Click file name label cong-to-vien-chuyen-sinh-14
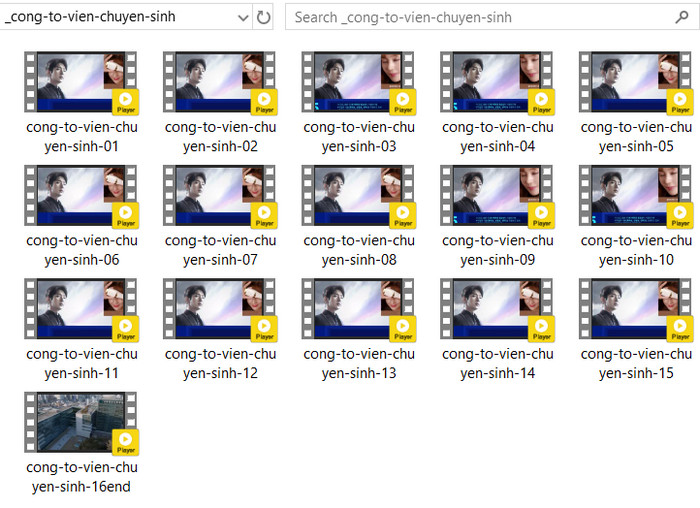700x508 pixels. [x=498, y=363]
